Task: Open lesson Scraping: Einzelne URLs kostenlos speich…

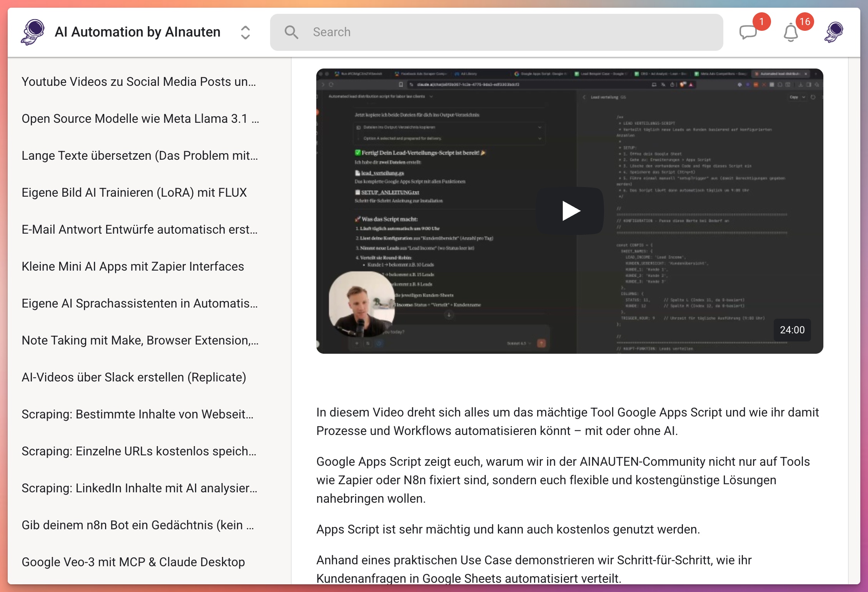Action: point(139,451)
